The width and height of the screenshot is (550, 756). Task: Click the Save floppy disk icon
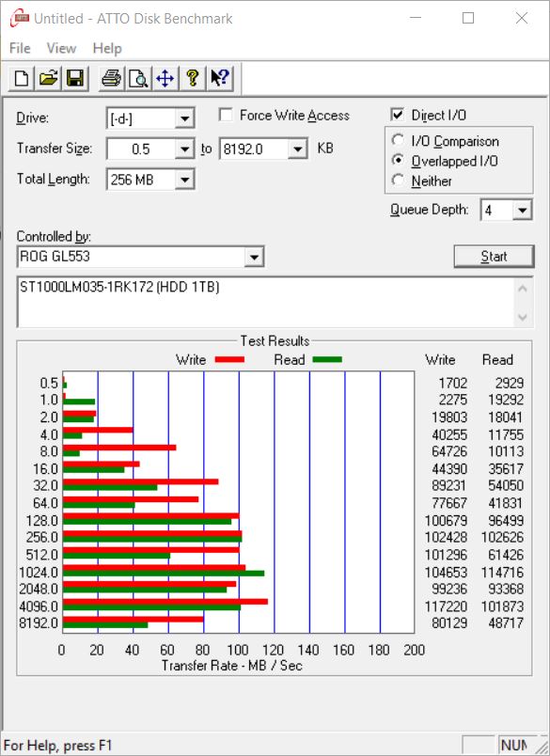point(75,78)
